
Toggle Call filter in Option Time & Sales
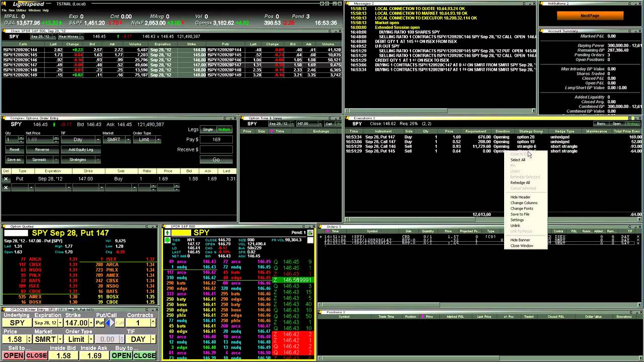point(330,124)
